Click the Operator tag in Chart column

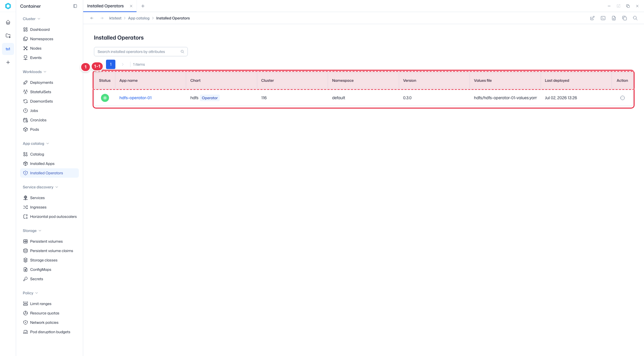pos(210,98)
